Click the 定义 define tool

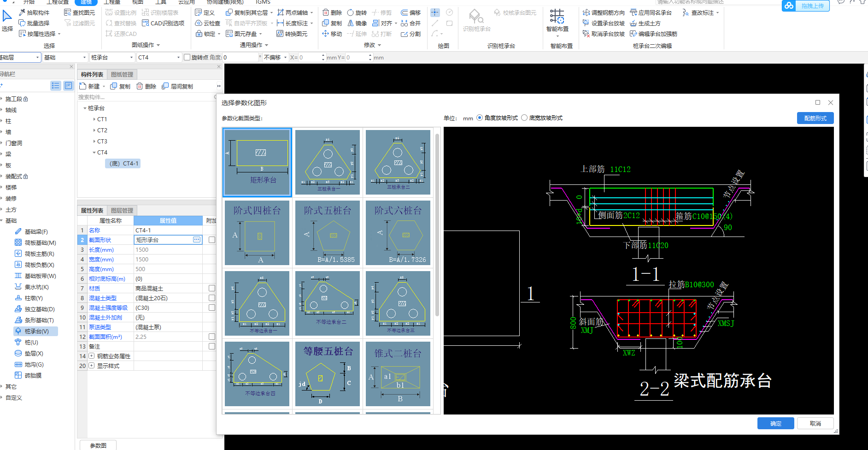pos(205,12)
